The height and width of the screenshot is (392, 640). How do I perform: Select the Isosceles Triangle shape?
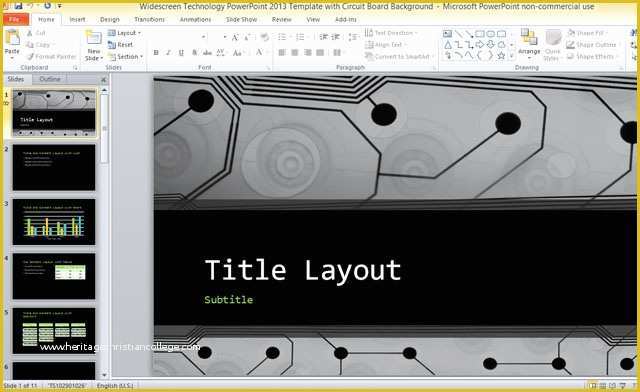click(x=448, y=45)
